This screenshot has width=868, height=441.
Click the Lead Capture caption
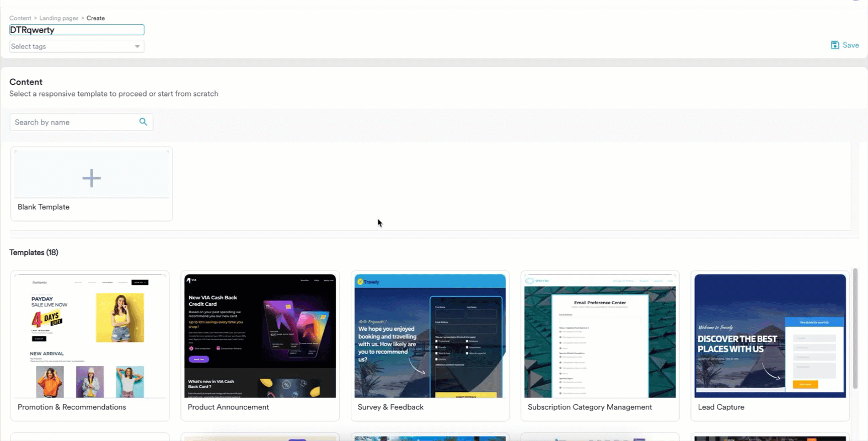coord(721,407)
